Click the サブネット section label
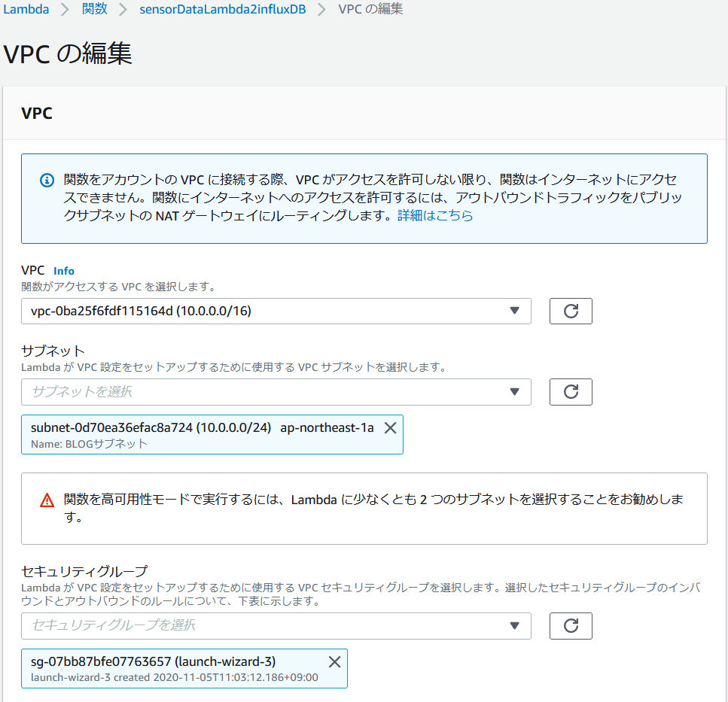The height and width of the screenshot is (702, 728). pyautogui.click(x=53, y=351)
